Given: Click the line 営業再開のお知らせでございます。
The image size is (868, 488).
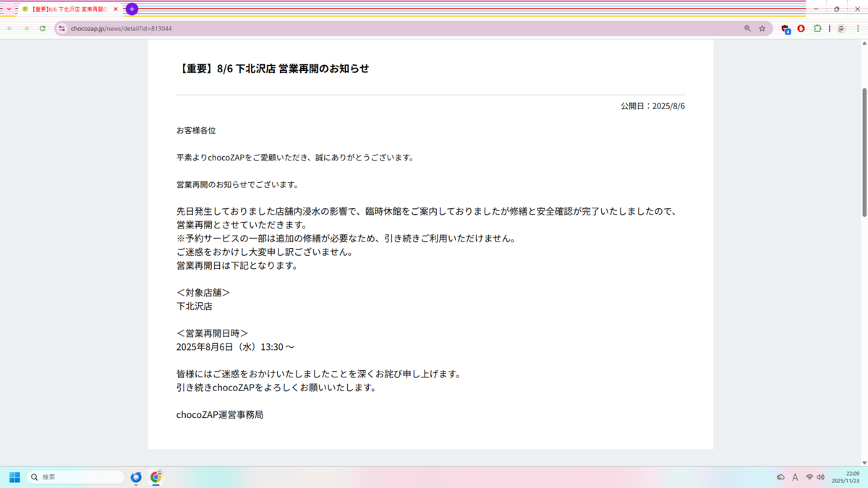Looking at the screenshot, I should pos(237,184).
